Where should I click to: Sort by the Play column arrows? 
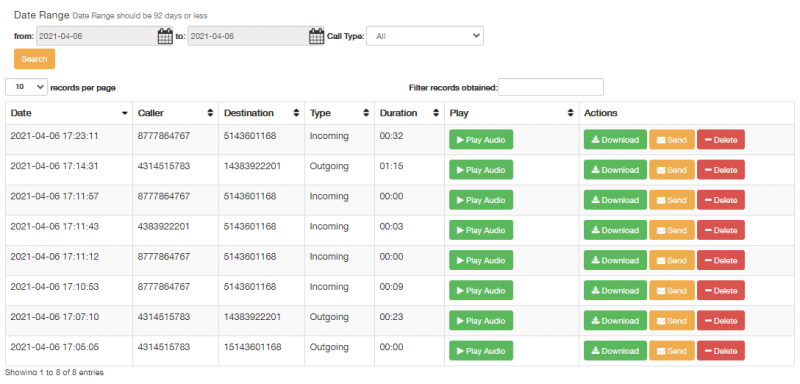(570, 113)
